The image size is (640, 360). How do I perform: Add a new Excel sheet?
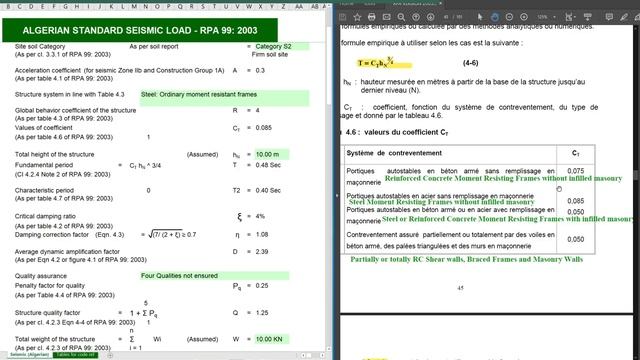coord(110,355)
